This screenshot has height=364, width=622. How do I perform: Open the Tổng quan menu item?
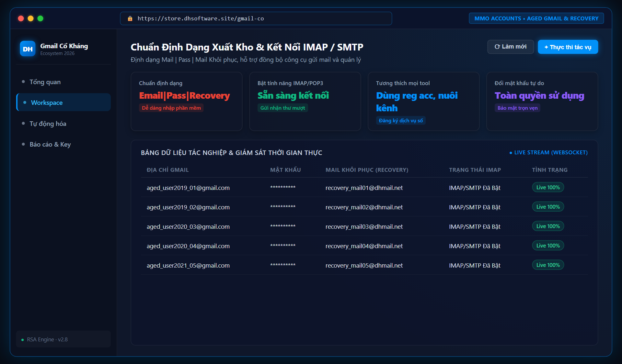(x=63, y=82)
